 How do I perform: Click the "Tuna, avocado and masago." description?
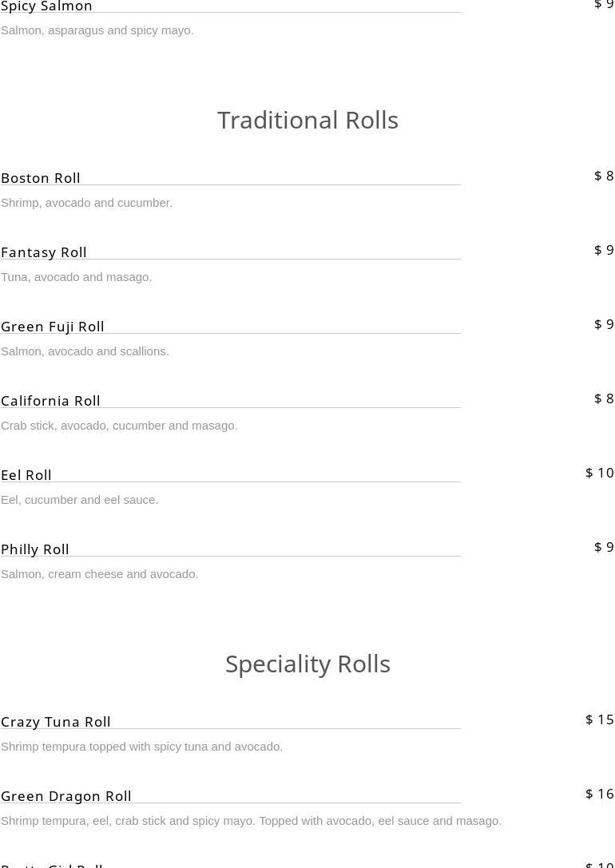(x=76, y=277)
